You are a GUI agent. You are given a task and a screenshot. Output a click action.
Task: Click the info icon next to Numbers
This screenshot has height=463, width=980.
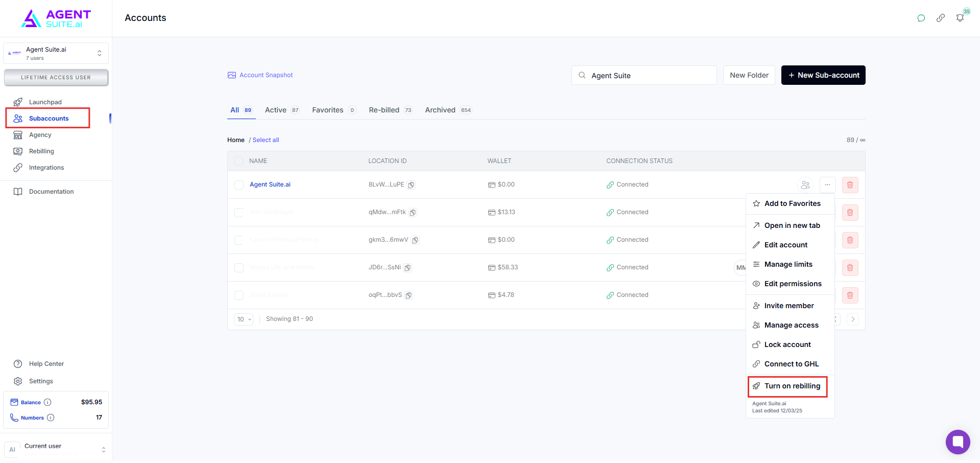[x=51, y=418]
